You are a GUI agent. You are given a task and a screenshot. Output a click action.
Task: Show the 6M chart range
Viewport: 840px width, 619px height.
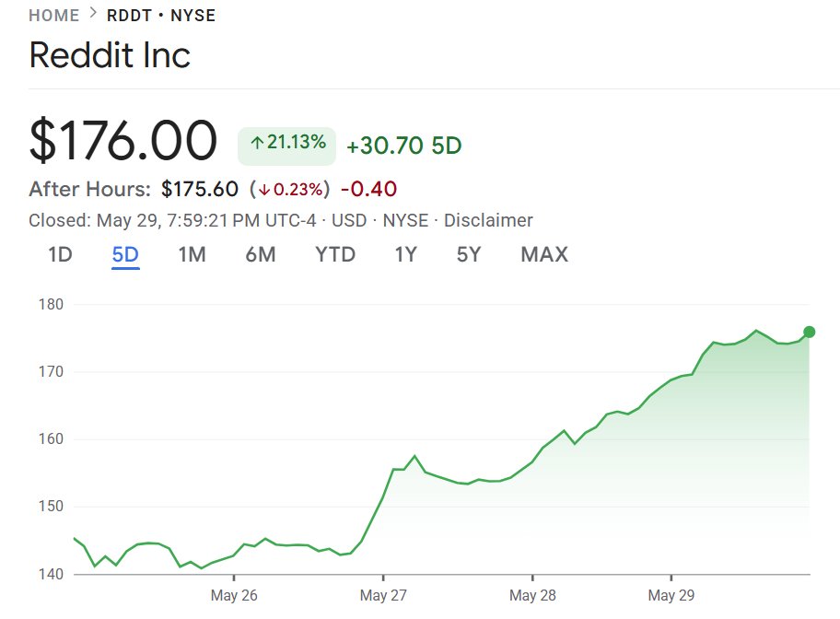click(261, 254)
